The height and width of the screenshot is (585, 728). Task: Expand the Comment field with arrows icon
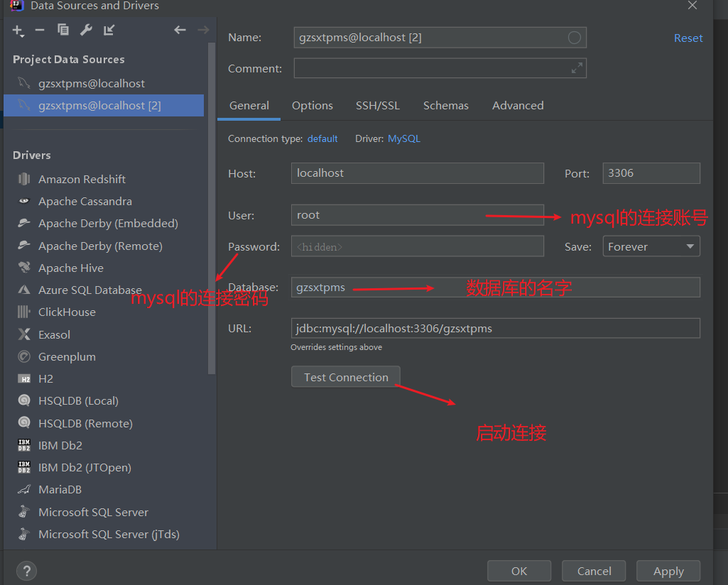pyautogui.click(x=577, y=68)
